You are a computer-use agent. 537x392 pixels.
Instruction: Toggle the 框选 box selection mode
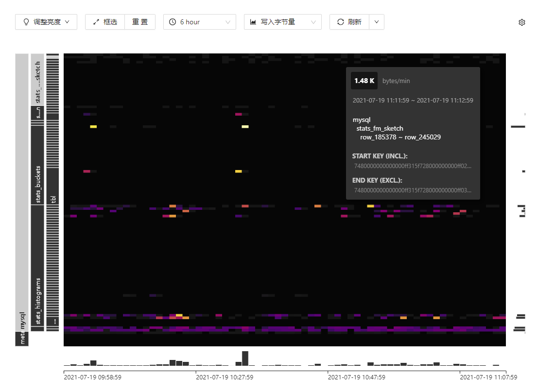coord(105,22)
